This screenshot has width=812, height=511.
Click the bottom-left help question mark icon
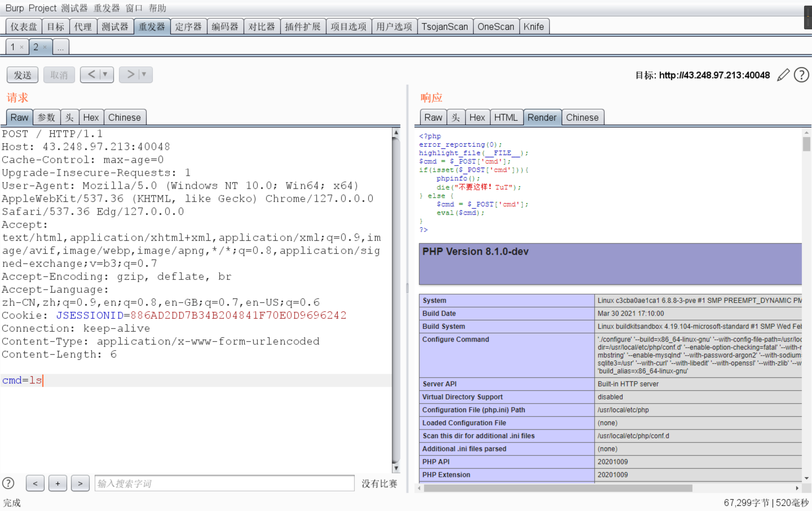coord(8,483)
